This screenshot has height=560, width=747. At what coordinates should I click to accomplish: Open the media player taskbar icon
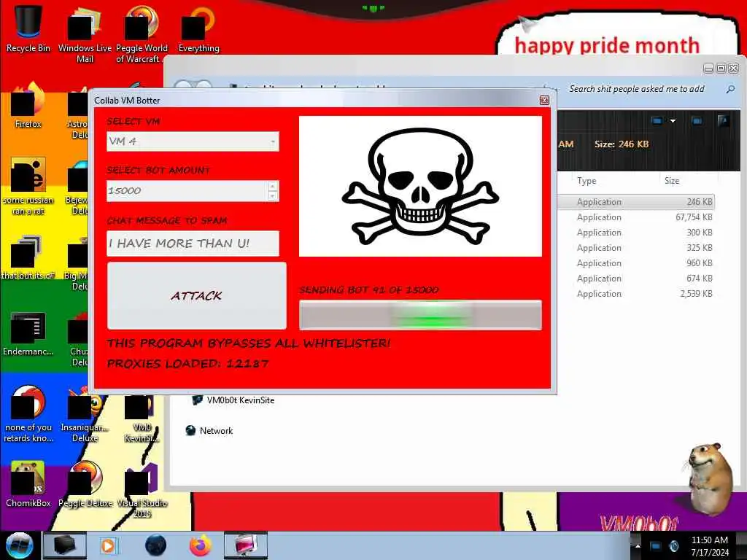coord(109,545)
